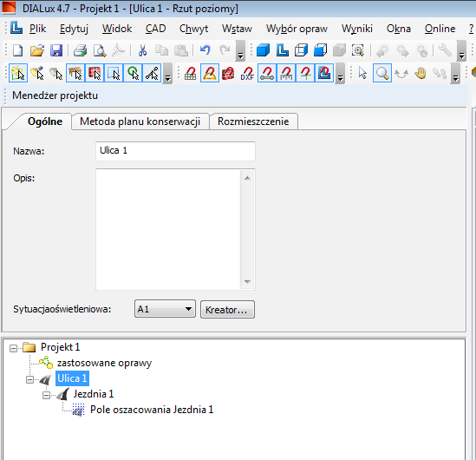This screenshot has height=460, width=476.
Task: Click the New project icon
Action: (x=17, y=50)
